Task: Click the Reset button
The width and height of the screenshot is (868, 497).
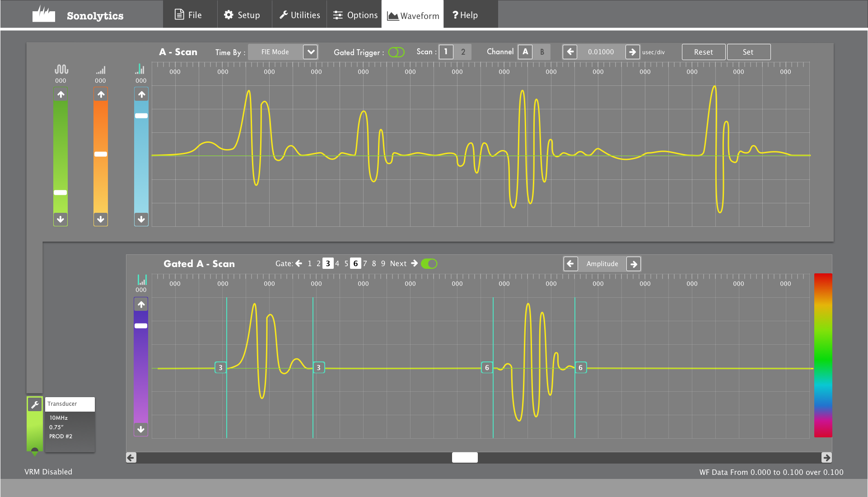Action: click(x=703, y=52)
